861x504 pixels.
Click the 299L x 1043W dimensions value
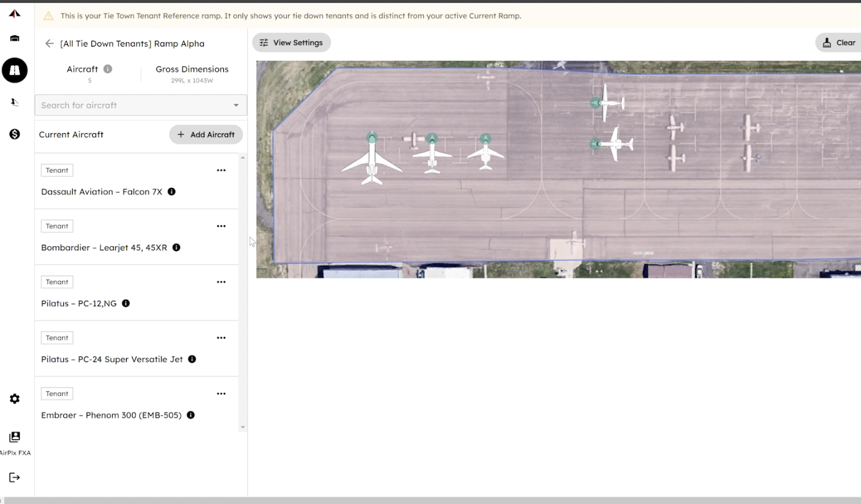pos(192,81)
